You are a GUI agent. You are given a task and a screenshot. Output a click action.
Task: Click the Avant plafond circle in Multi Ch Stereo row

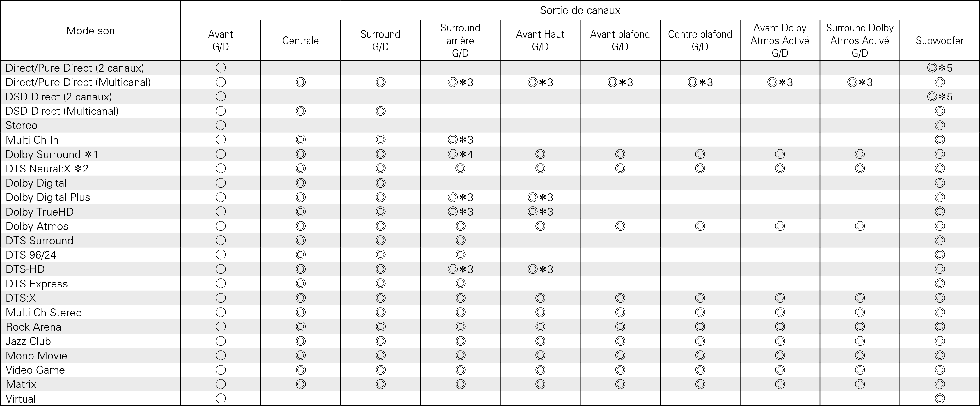click(x=620, y=313)
